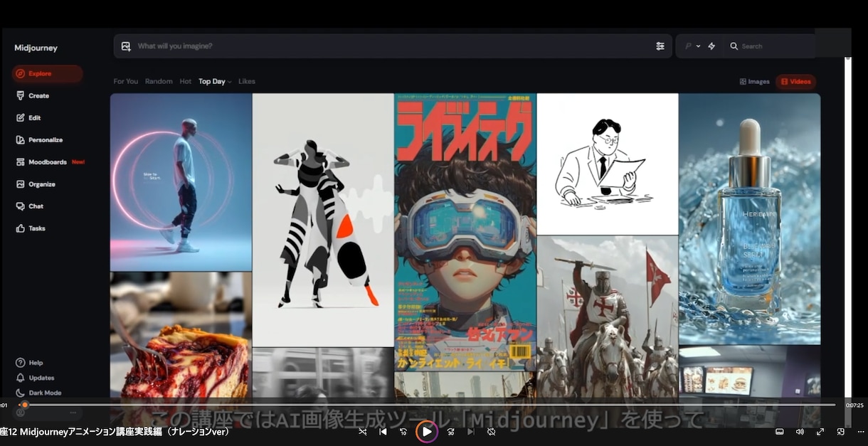The width and height of the screenshot is (868, 446).
Task: Open the blue serum bottle thumbnail
Action: 749,219
